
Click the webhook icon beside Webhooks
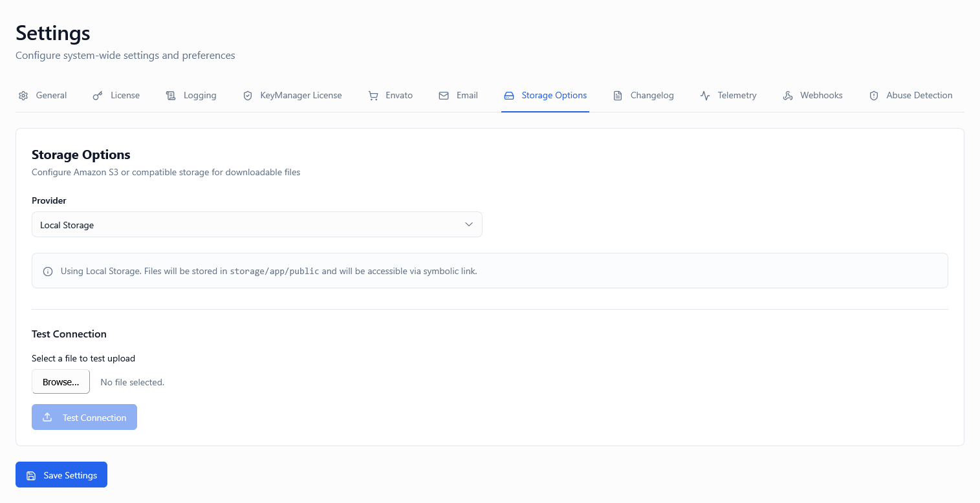tap(788, 96)
